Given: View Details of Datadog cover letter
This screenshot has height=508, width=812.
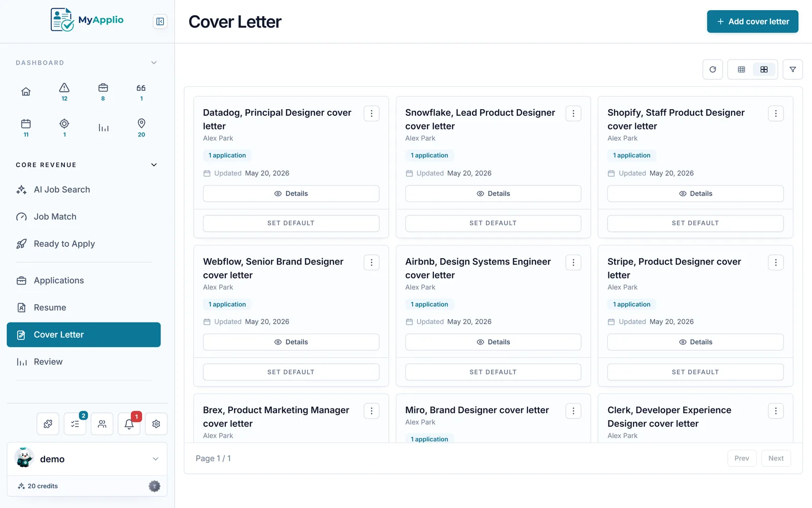Looking at the screenshot, I should point(291,194).
